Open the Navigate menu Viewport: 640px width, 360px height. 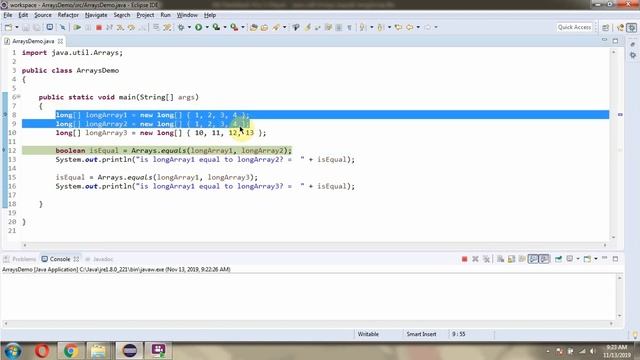(96, 15)
